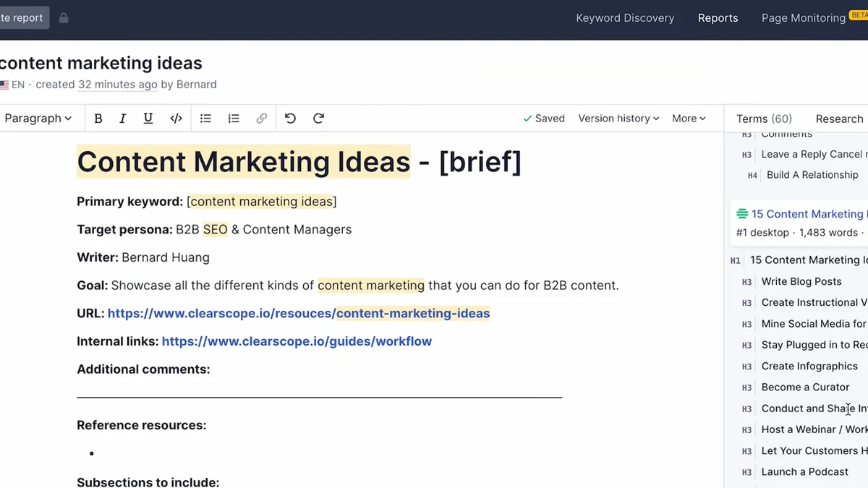The image size is (868, 488).
Task: Create a numbered list
Action: [234, 119]
